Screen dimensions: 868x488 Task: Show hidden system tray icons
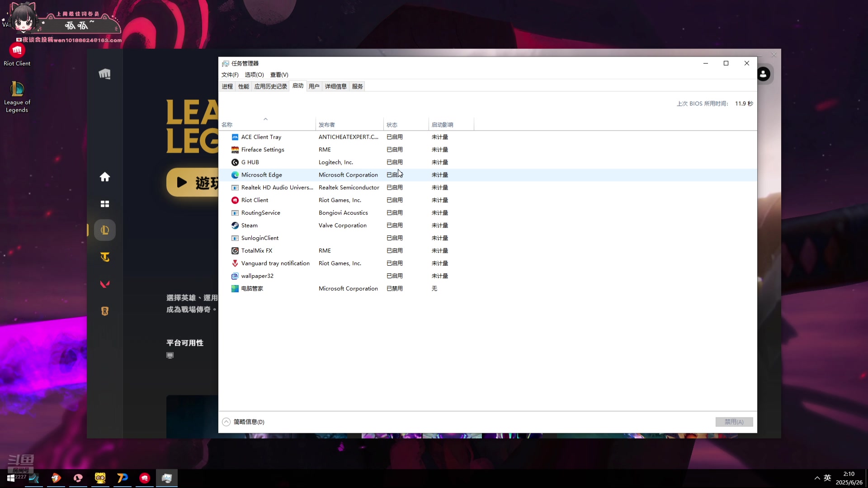click(817, 478)
